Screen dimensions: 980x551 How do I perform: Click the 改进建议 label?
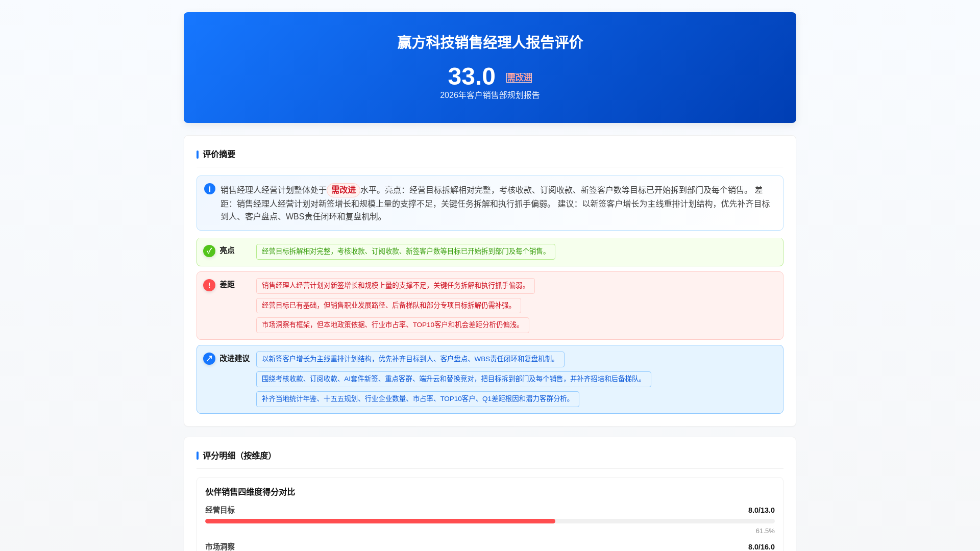click(235, 359)
